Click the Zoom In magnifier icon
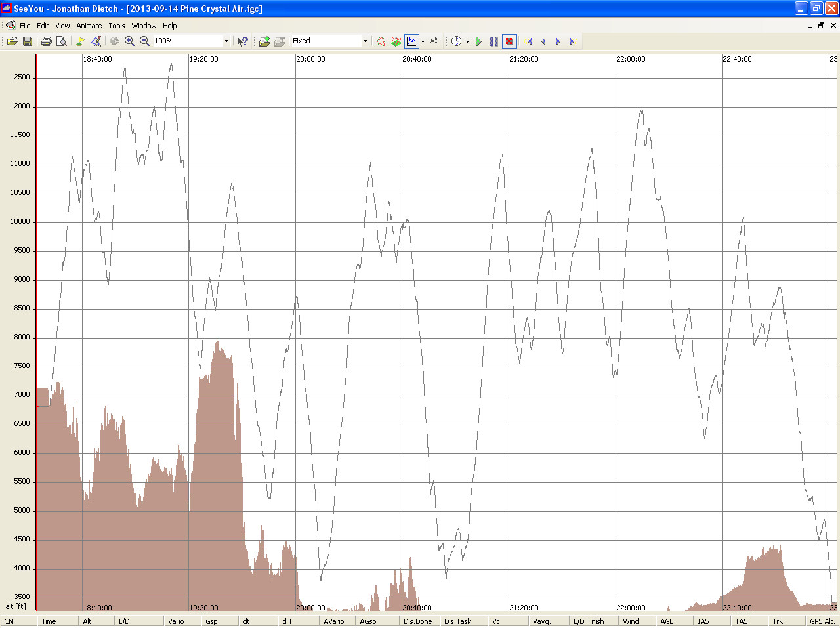 tap(130, 41)
